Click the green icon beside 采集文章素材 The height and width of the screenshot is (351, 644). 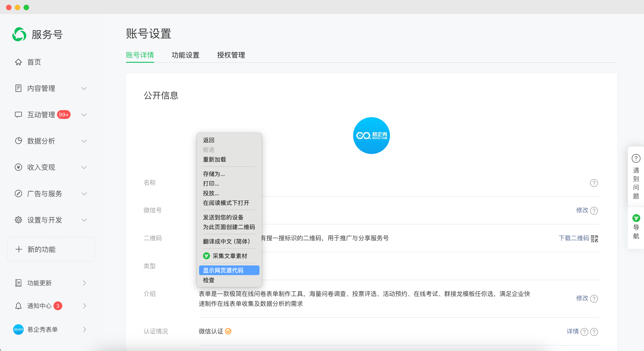pos(206,256)
